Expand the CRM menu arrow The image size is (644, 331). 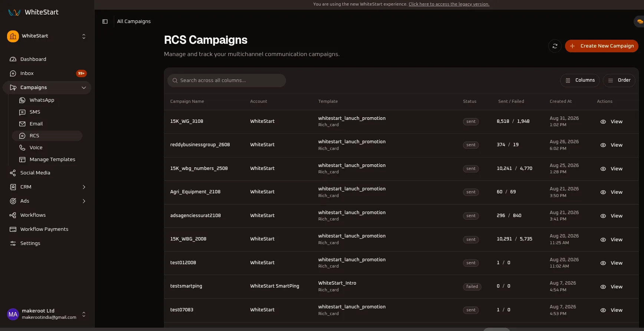point(84,187)
